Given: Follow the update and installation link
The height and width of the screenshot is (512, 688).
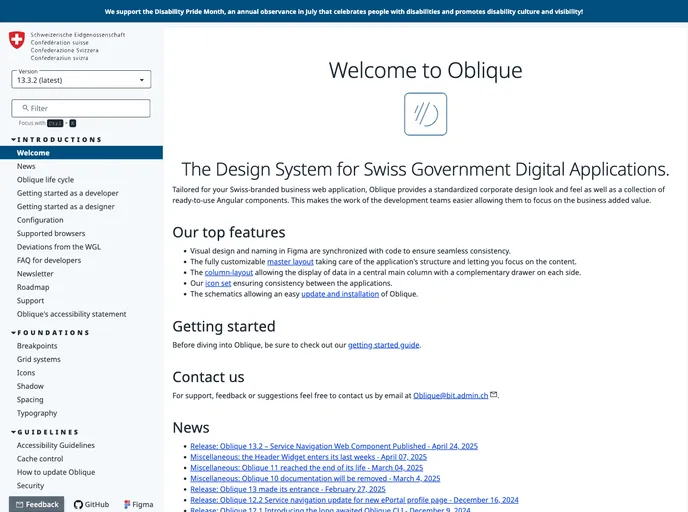Looking at the screenshot, I should 340,294.
